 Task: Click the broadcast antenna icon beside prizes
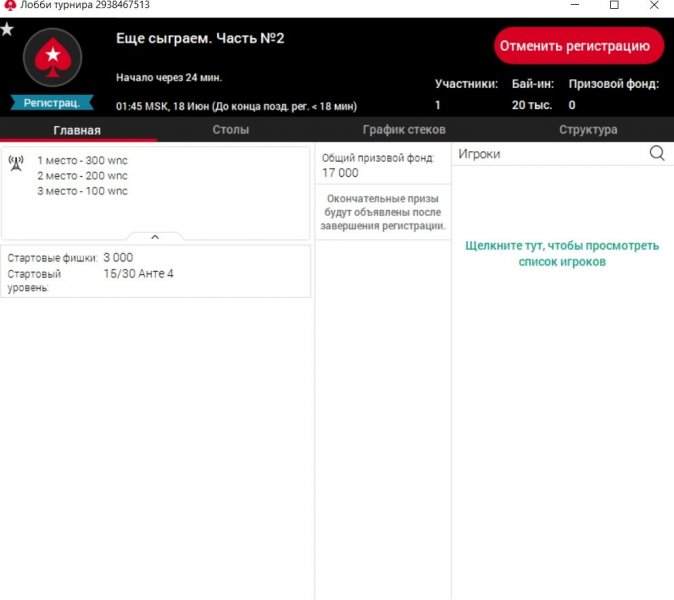tap(16, 163)
